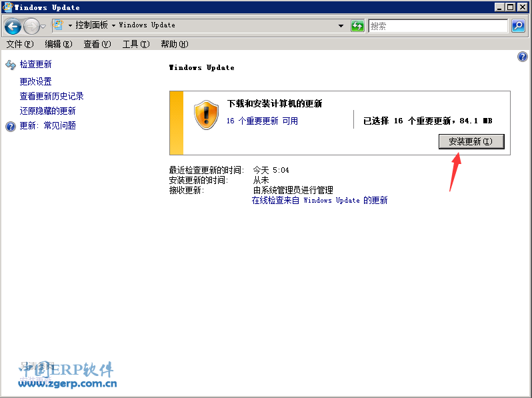The height and width of the screenshot is (398, 532).
Task: Click the 已选择 16 个重要更新 text
Action: coord(427,121)
